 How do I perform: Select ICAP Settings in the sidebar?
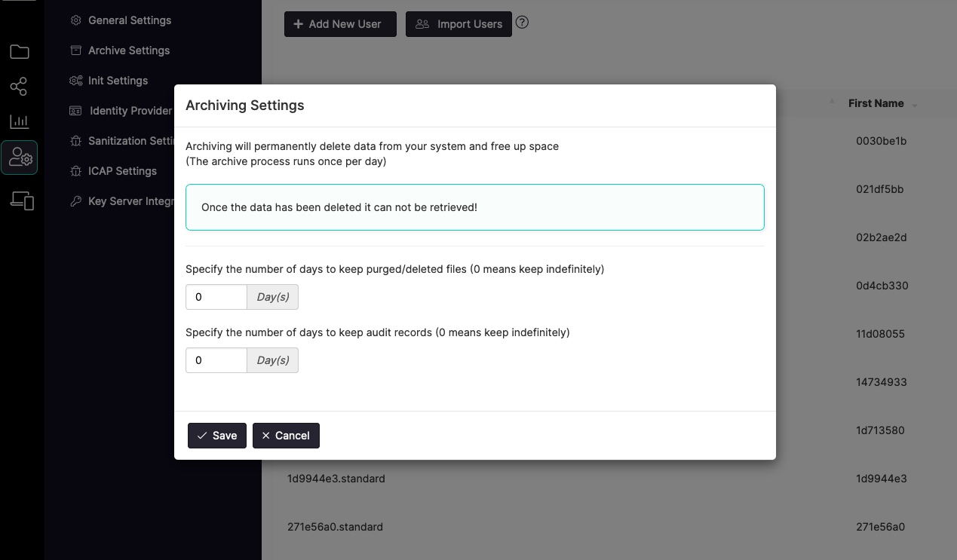pyautogui.click(x=122, y=171)
